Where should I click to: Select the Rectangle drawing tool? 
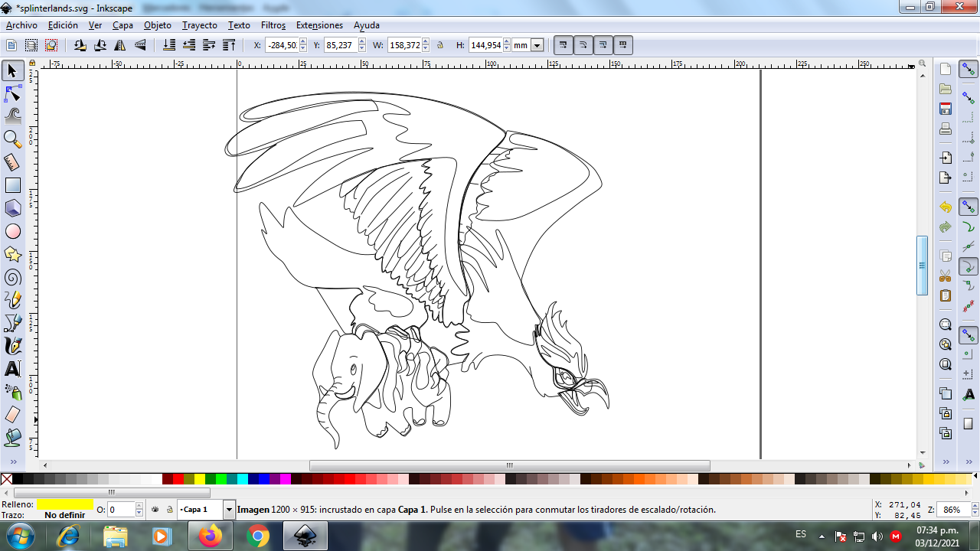click(12, 185)
